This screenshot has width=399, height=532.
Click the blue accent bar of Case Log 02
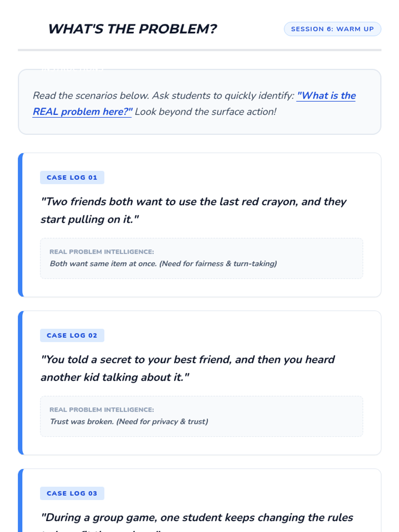[20, 383]
